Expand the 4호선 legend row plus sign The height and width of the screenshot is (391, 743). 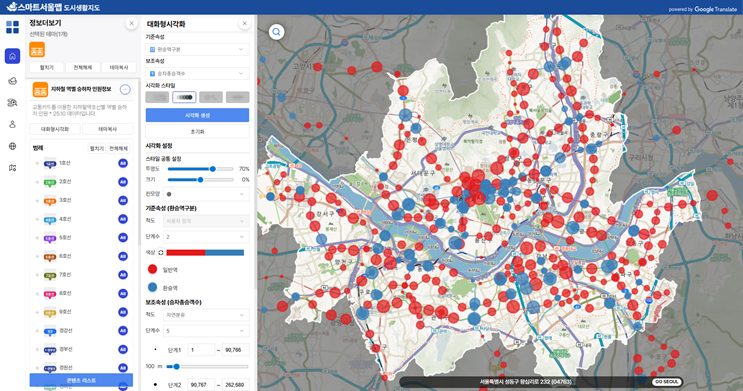point(37,219)
